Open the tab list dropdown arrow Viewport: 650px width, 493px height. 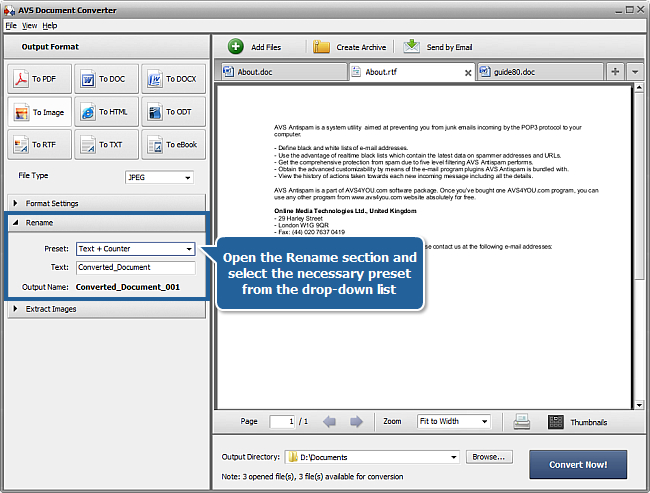635,72
